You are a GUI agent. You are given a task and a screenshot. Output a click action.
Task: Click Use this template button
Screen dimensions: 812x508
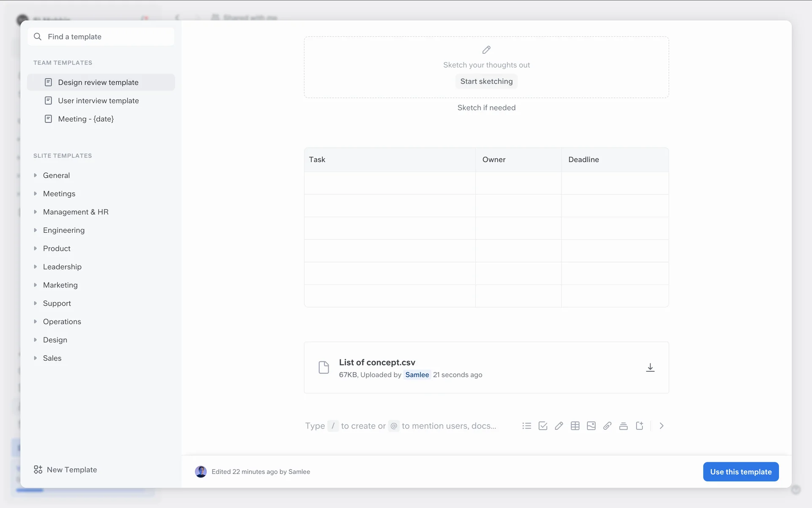point(741,472)
